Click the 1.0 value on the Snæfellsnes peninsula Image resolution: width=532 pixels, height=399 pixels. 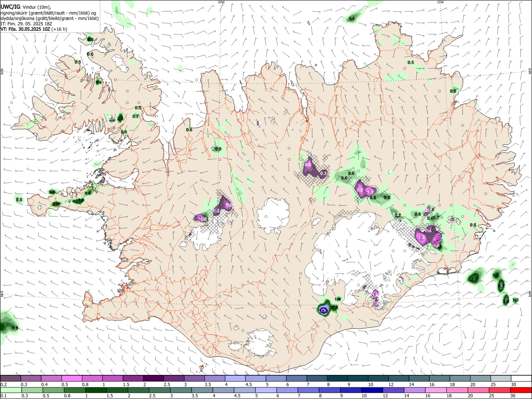click(88, 194)
